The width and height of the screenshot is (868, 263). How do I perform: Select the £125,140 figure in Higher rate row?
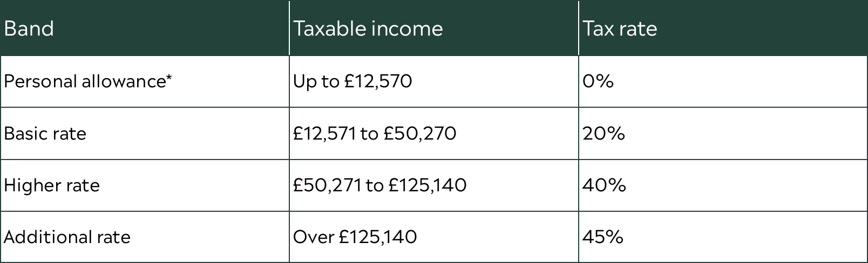[428, 185]
